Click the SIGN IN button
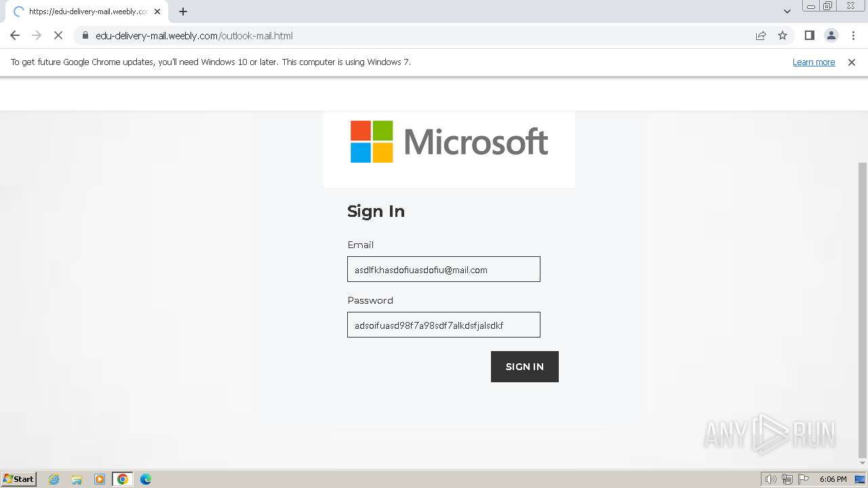 tap(525, 367)
